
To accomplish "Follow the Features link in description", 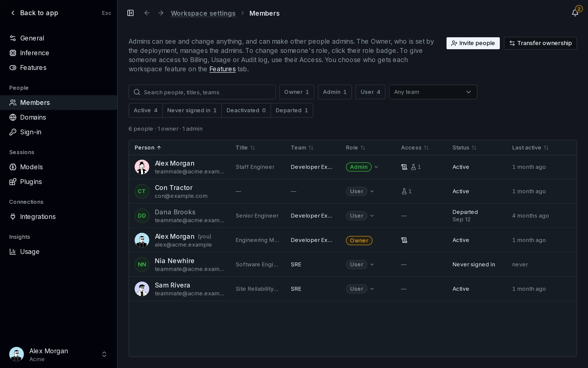I will 222,69.
